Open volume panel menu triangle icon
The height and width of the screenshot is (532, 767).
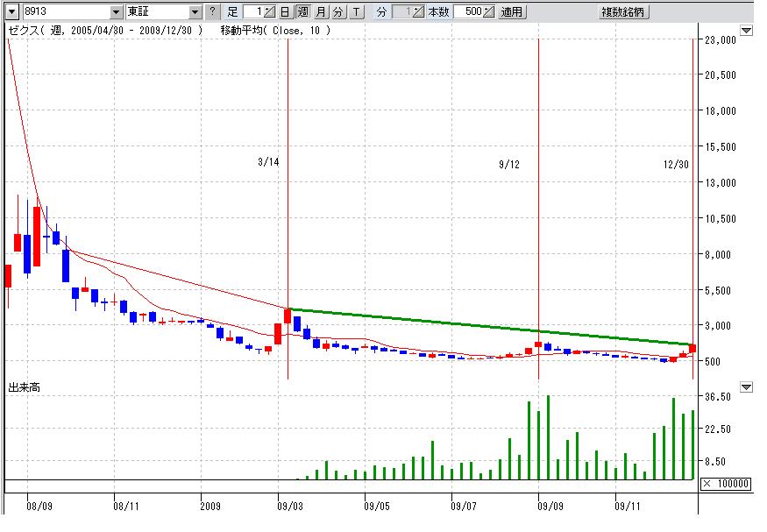(746, 387)
